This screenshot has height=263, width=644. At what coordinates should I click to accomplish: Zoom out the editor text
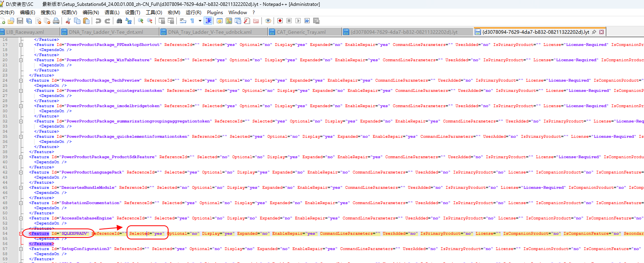tap(149, 21)
